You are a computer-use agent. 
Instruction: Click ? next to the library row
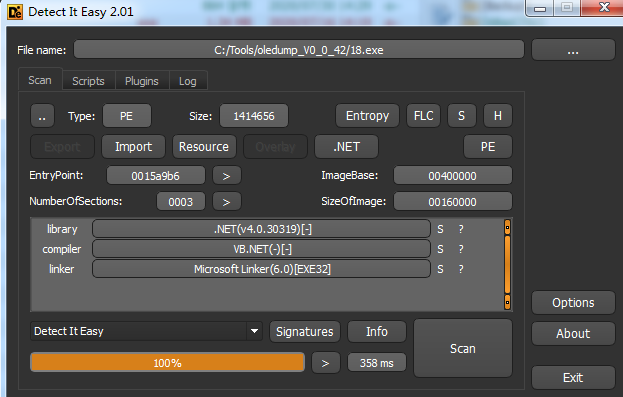click(x=461, y=229)
